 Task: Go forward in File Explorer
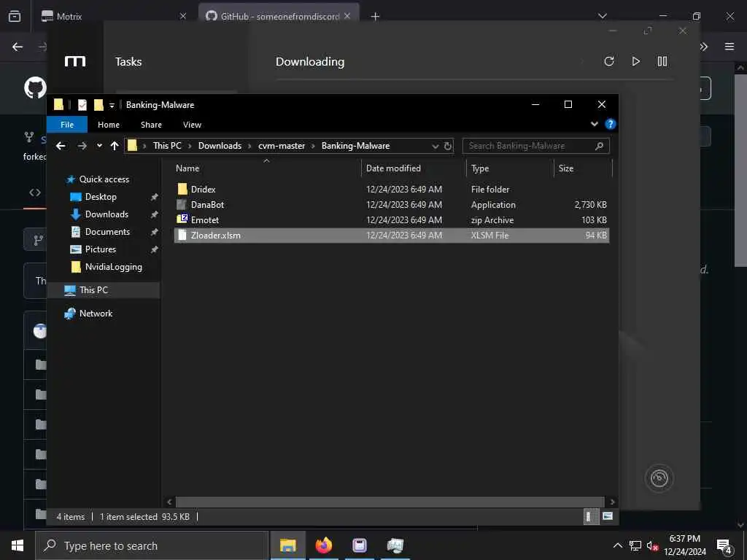point(82,146)
